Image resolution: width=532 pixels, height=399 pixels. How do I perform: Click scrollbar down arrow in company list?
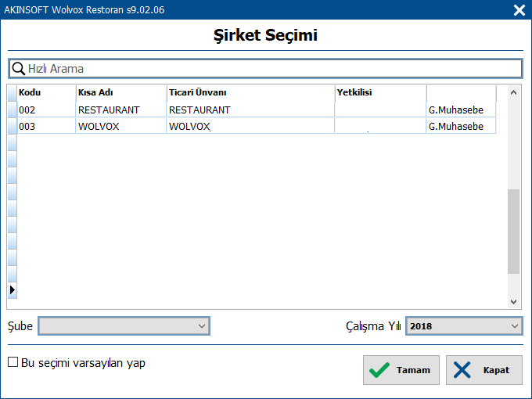[x=513, y=302]
